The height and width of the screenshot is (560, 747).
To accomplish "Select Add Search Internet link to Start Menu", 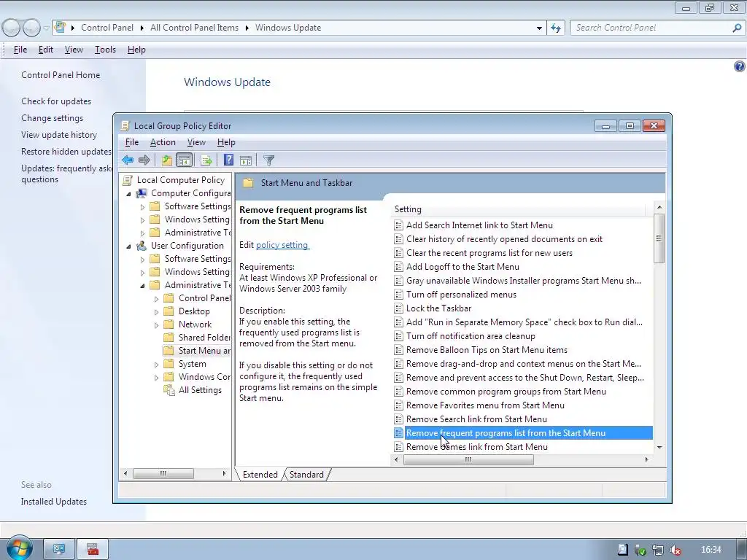I will (479, 225).
